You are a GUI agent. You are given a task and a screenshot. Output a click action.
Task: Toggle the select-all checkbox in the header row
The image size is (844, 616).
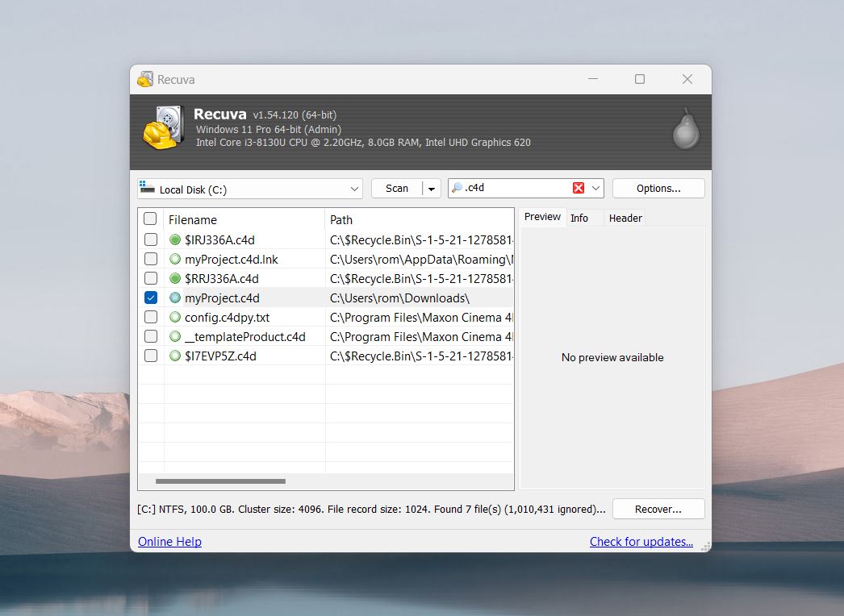click(x=150, y=219)
